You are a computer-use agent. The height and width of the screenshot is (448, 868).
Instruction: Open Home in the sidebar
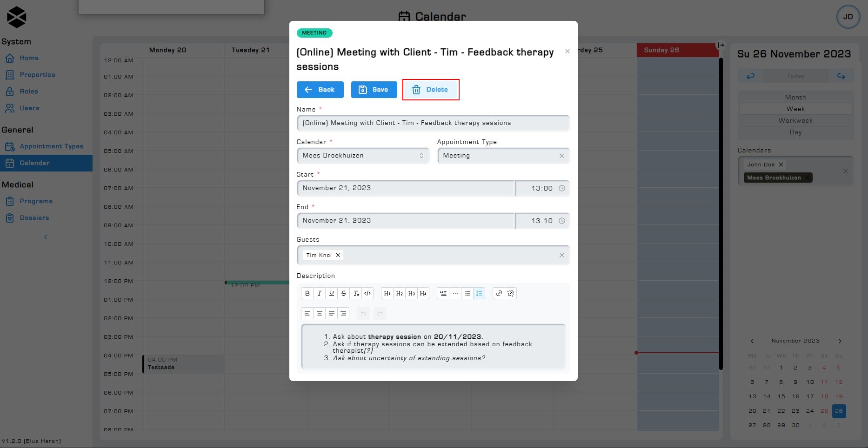pyautogui.click(x=29, y=58)
